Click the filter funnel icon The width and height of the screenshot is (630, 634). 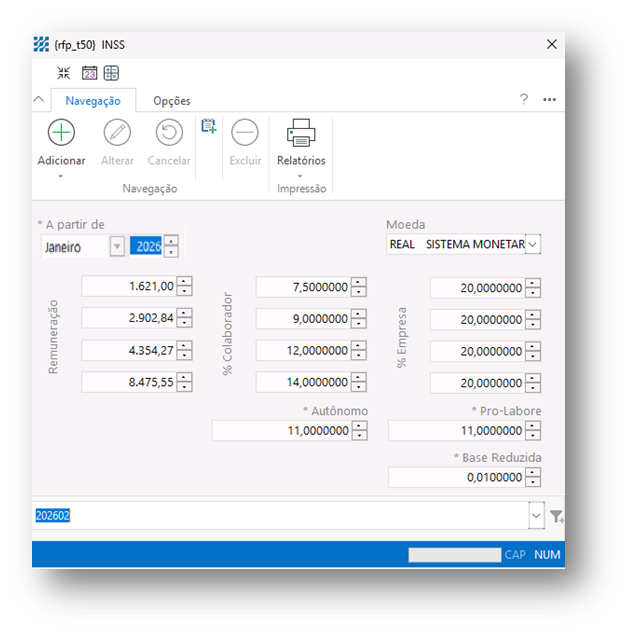556,516
